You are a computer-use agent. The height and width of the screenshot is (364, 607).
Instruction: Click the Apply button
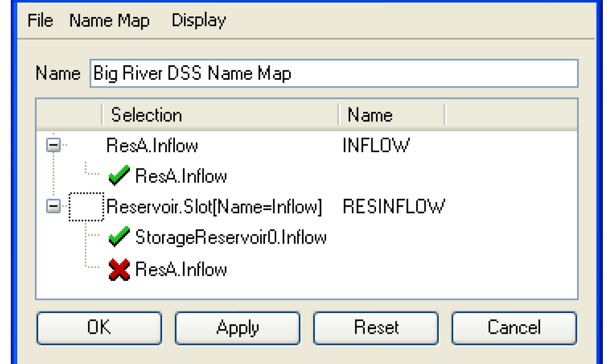tap(237, 327)
